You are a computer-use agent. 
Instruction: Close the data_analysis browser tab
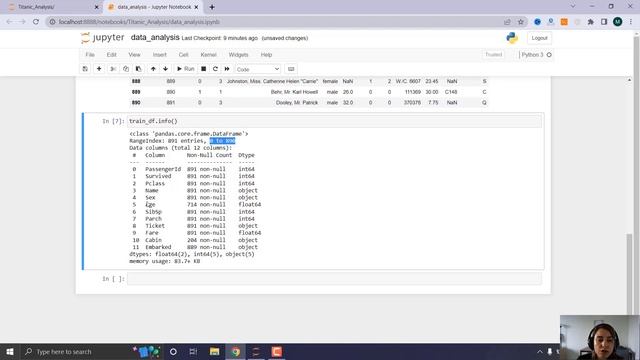pyautogui.click(x=196, y=7)
